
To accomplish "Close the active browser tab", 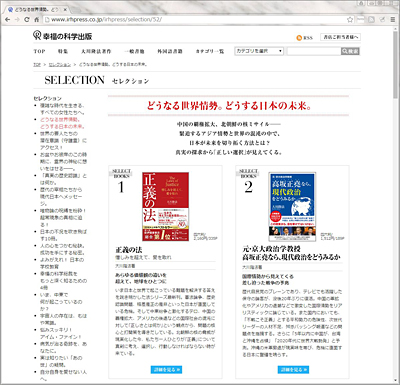I will coord(65,10).
